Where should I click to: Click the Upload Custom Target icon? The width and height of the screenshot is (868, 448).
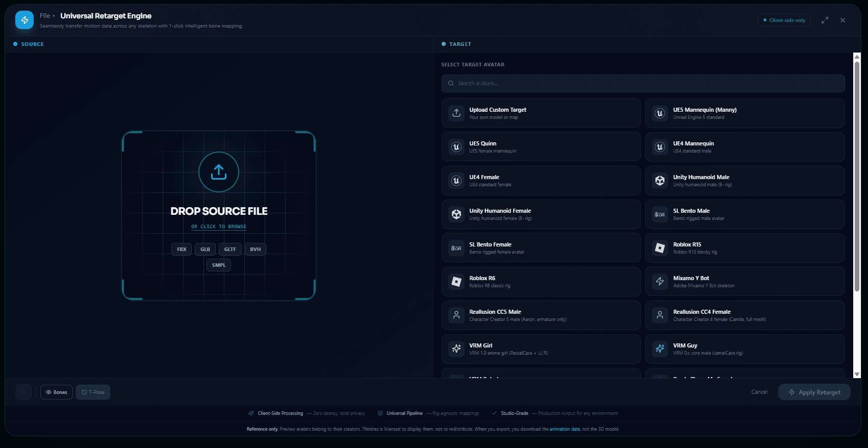pyautogui.click(x=456, y=113)
